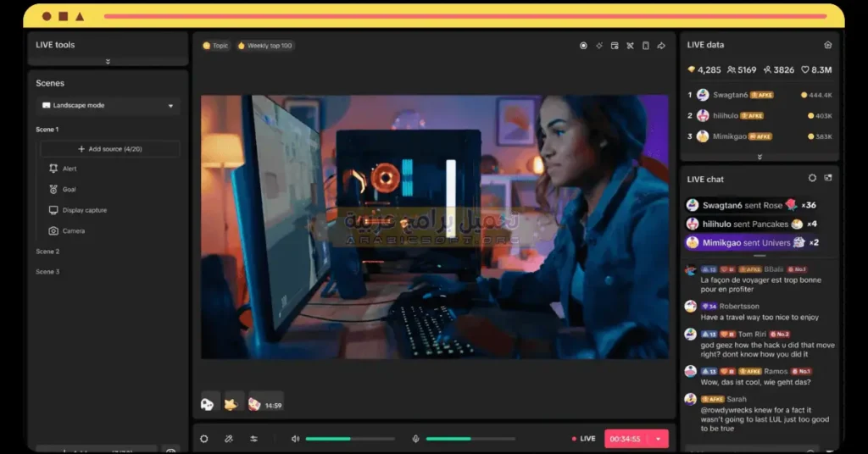Click the magic wand icon in bottom bar
Image resolution: width=868 pixels, height=454 pixels.
pos(229,439)
